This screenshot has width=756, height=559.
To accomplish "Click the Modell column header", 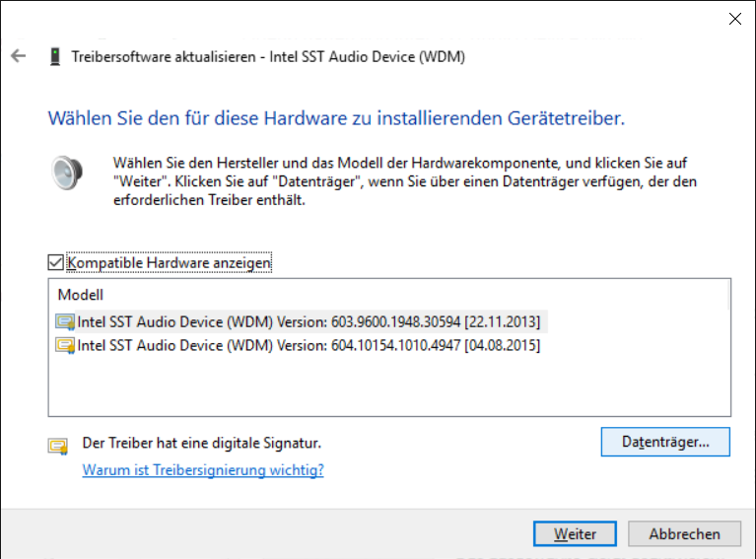I will 81,295.
